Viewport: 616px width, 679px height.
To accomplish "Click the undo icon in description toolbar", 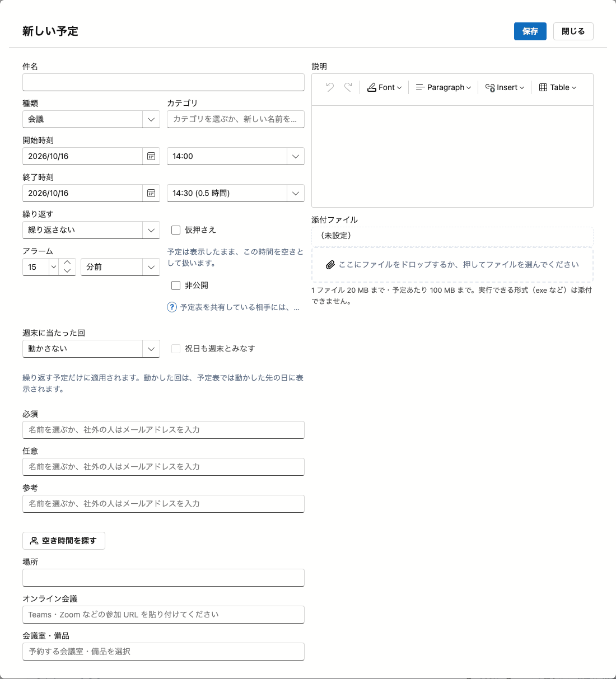I will [x=330, y=87].
